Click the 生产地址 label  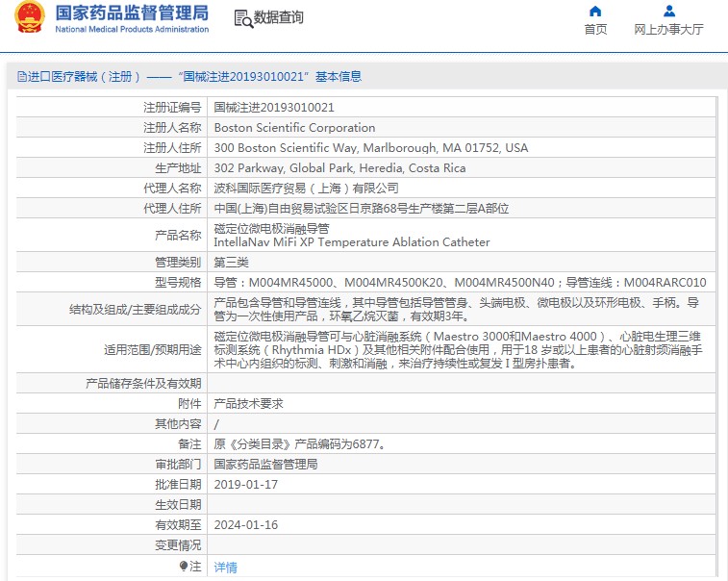178,168
